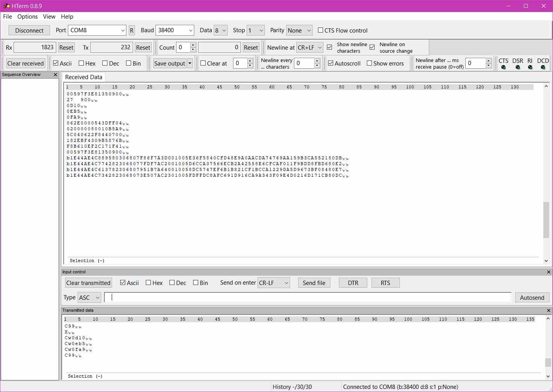Reset the Count counter
This screenshot has height=392, width=553.
pos(251,47)
